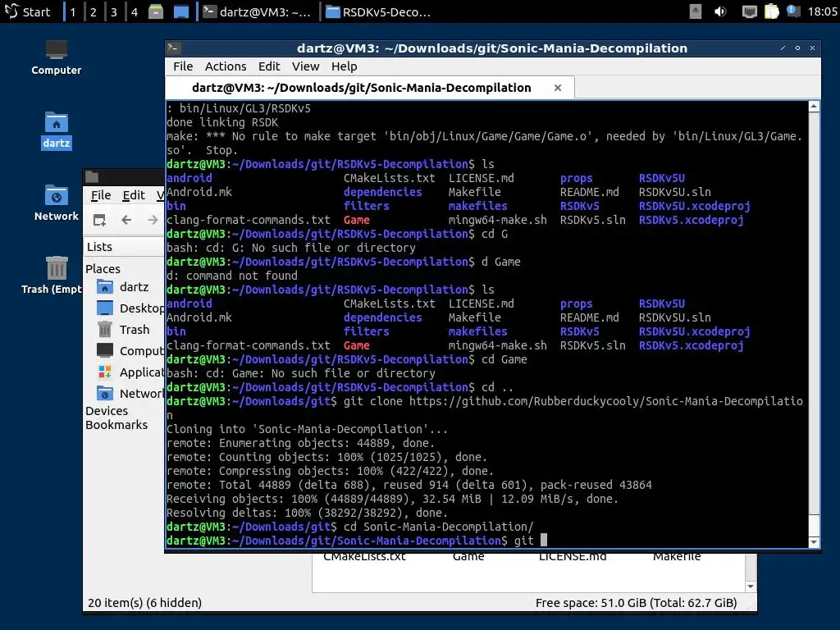840x630 pixels.
Task: Open the clipboard tray icon
Action: [771, 11]
